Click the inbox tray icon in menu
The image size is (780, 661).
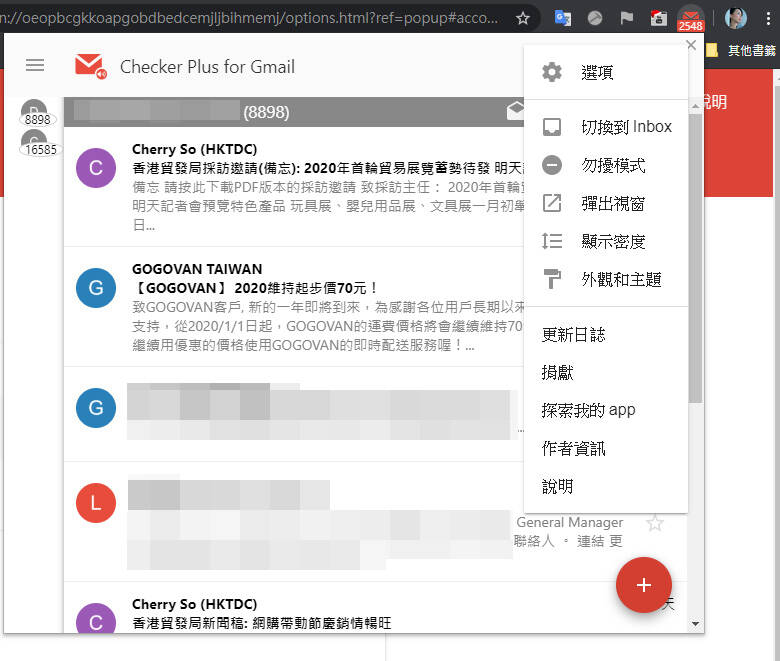(x=552, y=127)
